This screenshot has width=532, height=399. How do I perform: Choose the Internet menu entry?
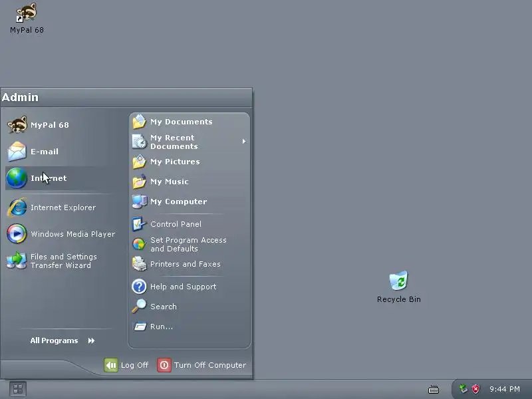point(49,178)
